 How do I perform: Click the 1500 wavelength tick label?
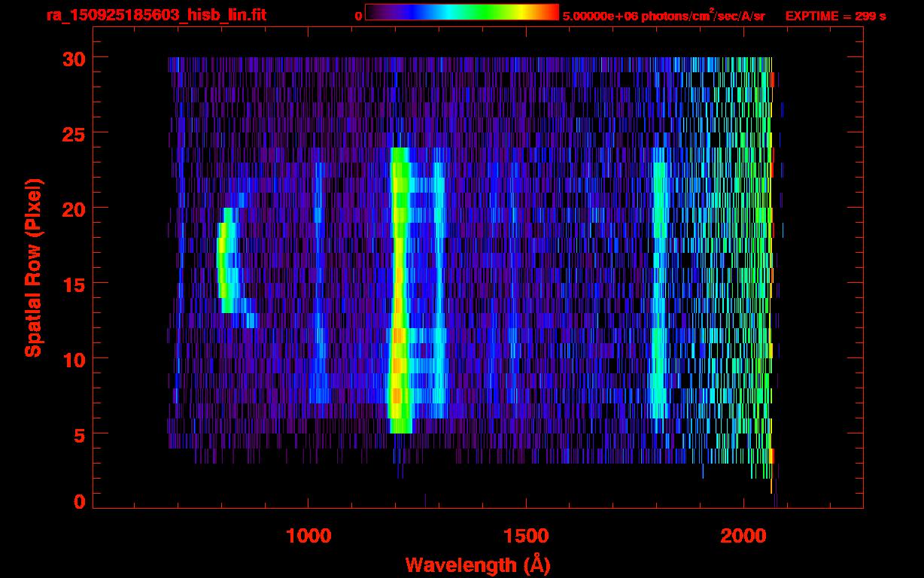(526, 536)
